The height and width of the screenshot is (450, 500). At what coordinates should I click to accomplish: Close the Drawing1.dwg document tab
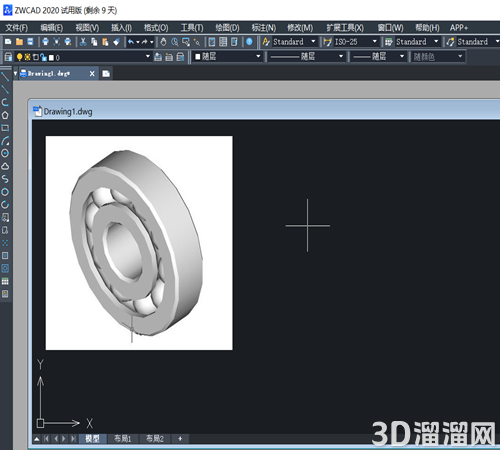click(x=92, y=74)
